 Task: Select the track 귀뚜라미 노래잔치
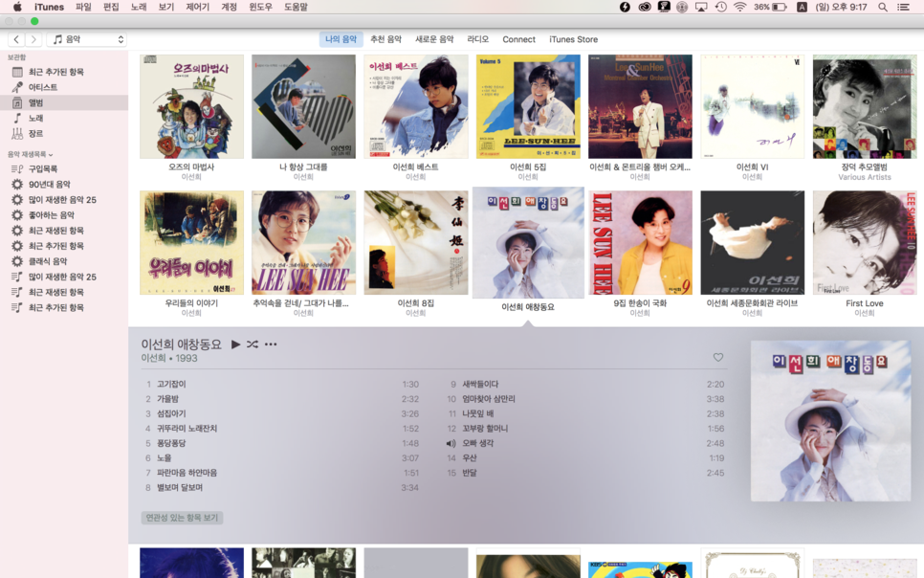point(280,428)
